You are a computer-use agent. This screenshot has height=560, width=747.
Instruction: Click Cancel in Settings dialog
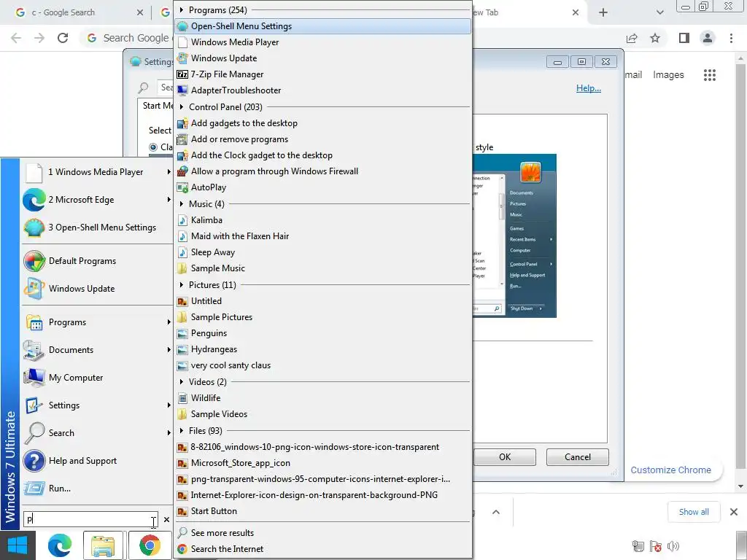tap(578, 457)
